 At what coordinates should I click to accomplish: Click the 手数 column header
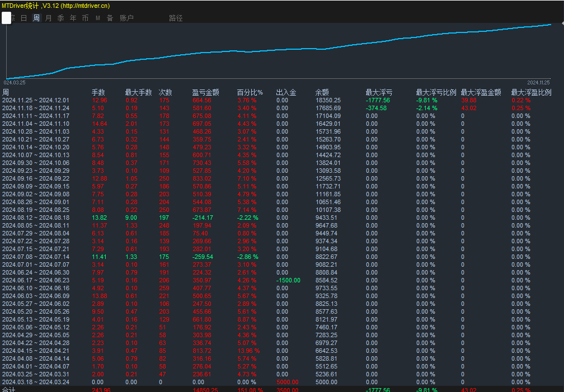click(x=98, y=92)
